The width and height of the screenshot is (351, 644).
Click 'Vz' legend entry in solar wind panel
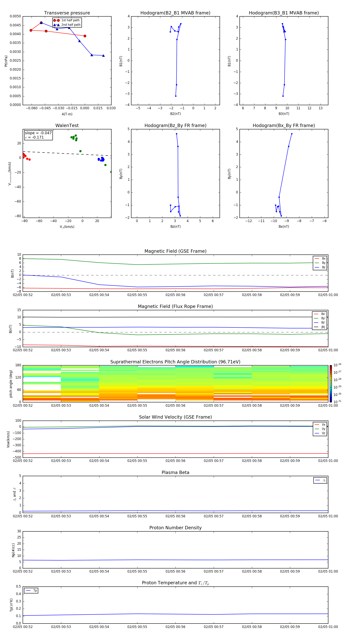pos(320,433)
